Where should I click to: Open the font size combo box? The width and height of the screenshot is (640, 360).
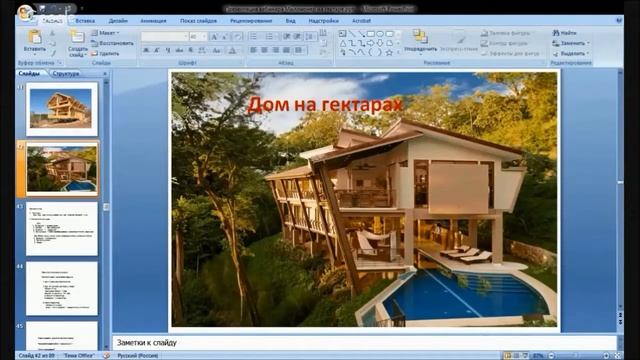(198, 37)
